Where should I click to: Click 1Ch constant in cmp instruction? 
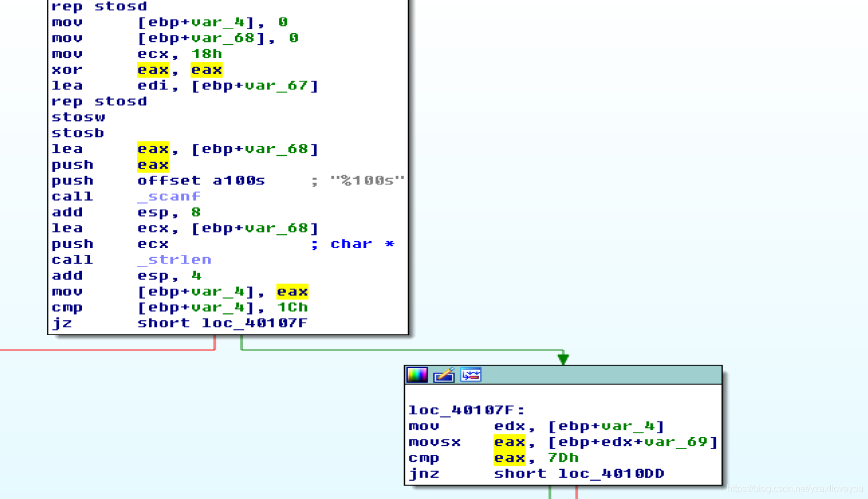click(x=292, y=307)
